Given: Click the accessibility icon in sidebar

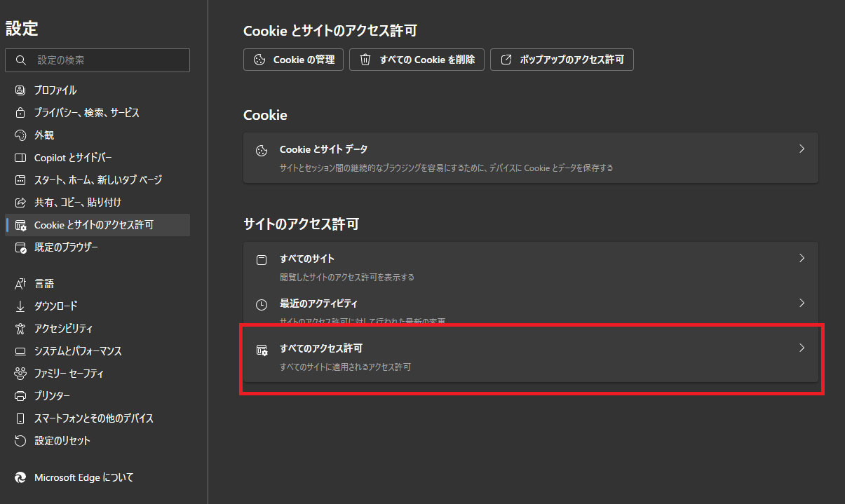Looking at the screenshot, I should click(20, 329).
